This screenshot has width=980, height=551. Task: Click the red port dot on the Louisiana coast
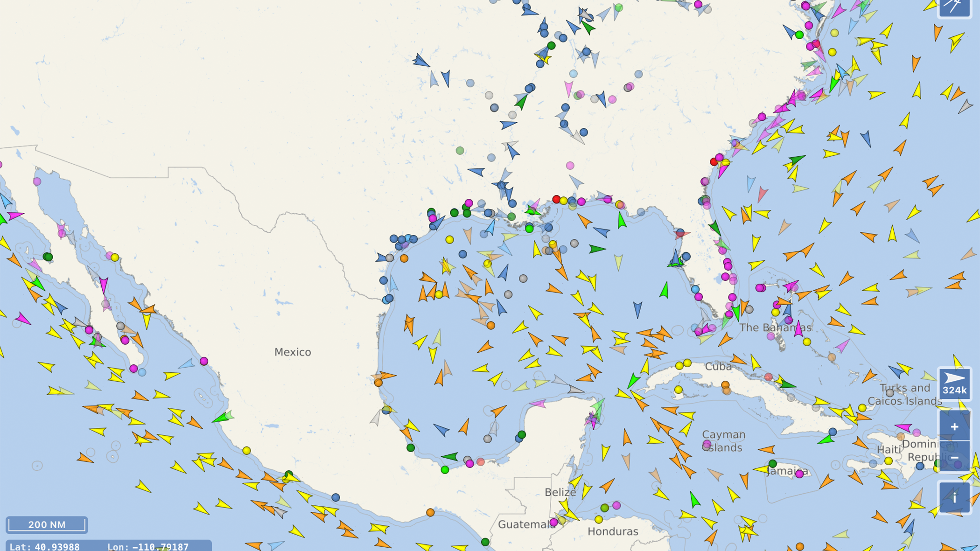pos(556,200)
